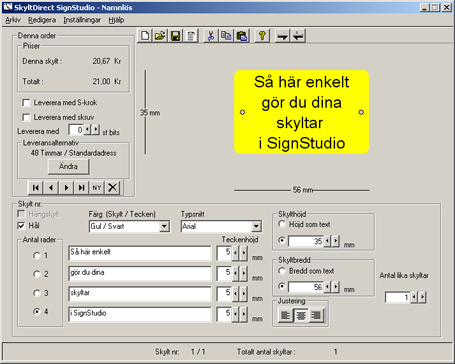455x364 pixels.
Task: Open help via the yellow question mark icon
Action: [x=262, y=36]
